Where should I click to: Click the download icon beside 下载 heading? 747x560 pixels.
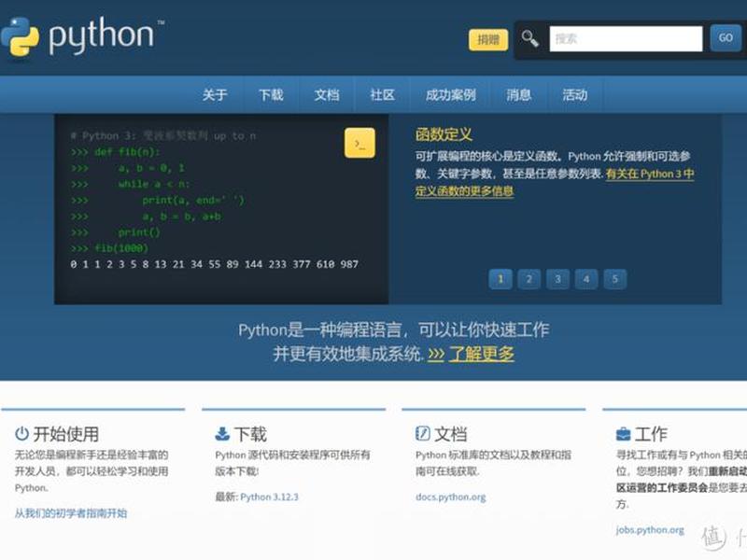pos(222,434)
